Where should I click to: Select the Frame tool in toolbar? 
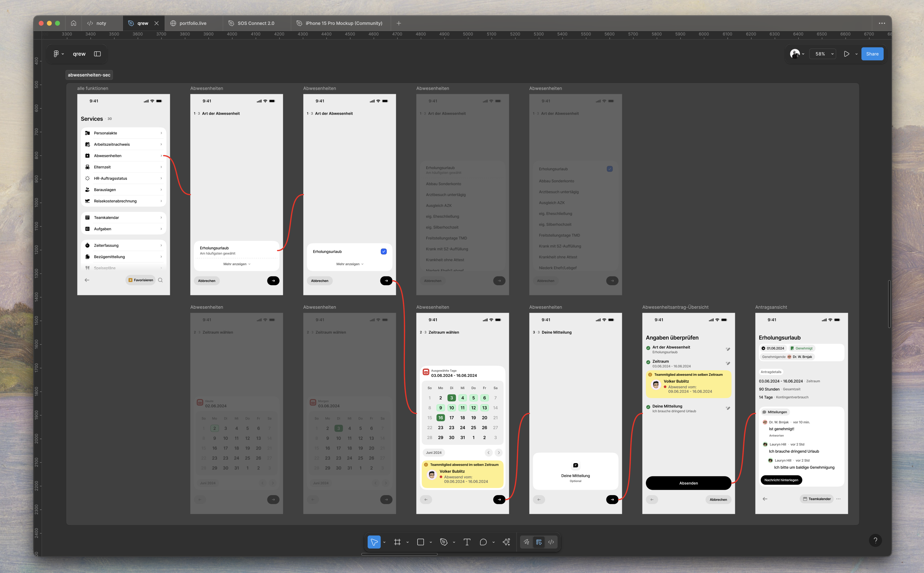397,542
